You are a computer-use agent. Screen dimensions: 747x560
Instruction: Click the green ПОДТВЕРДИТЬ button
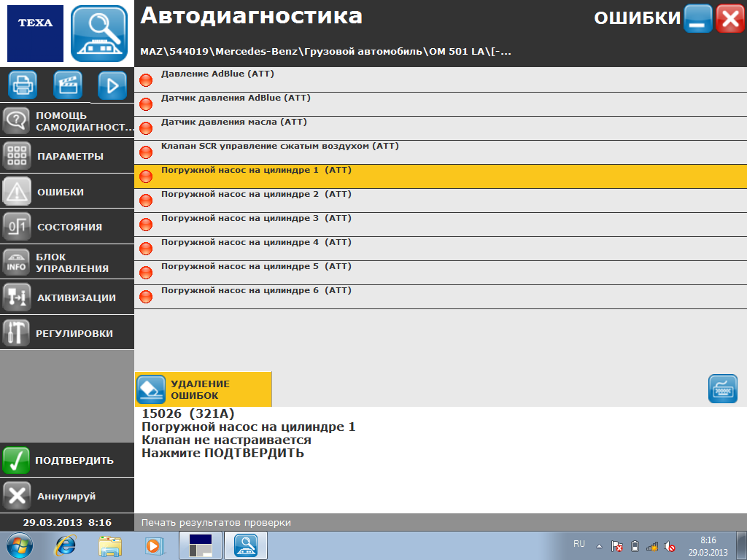tap(67, 460)
